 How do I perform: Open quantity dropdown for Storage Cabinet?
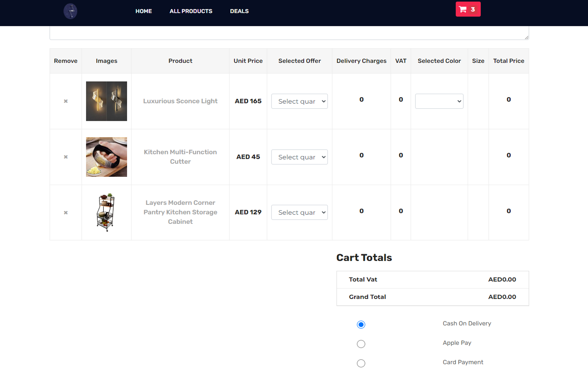299,212
